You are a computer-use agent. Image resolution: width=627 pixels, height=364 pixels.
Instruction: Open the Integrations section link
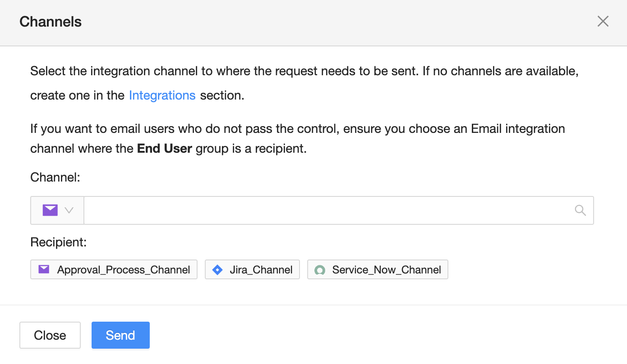(x=162, y=96)
